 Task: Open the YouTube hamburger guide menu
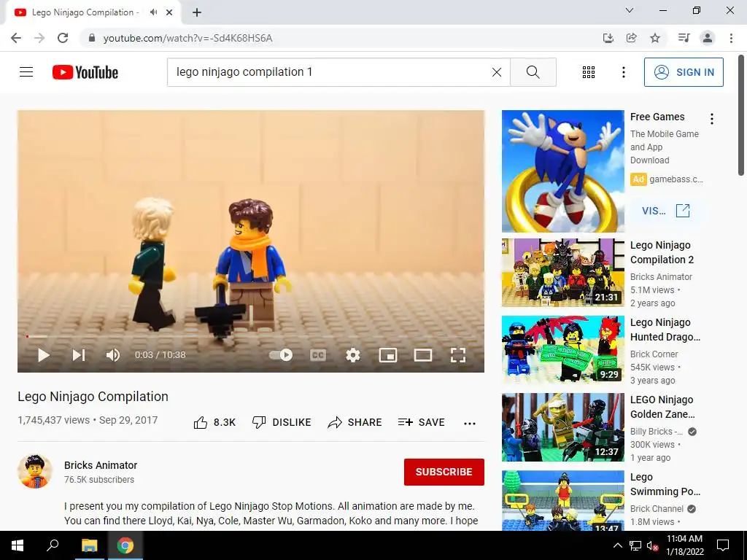coord(26,72)
